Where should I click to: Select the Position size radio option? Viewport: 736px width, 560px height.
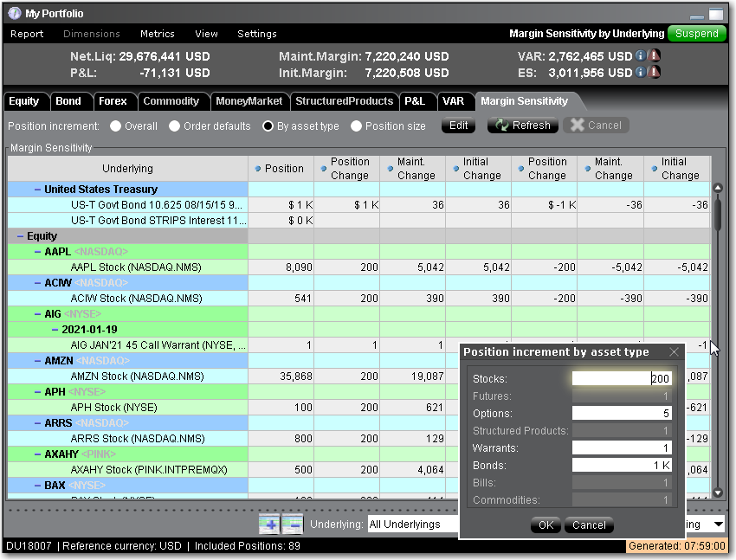[357, 126]
